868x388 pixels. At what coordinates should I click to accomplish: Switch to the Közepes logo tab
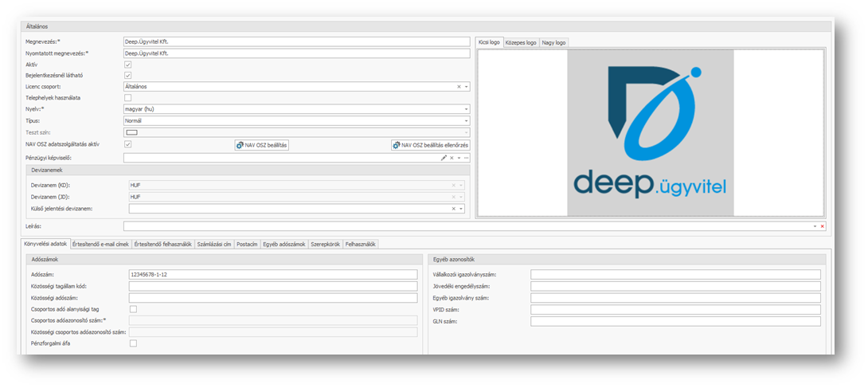521,42
